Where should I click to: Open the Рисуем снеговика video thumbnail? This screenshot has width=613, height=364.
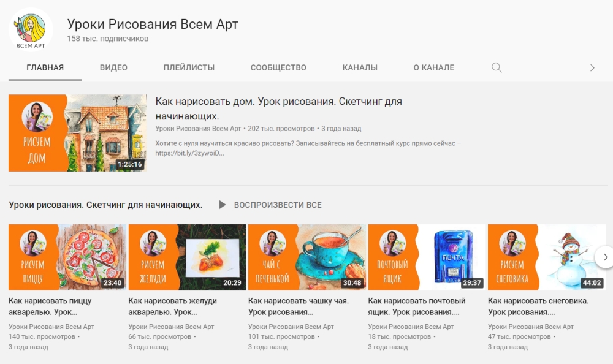click(x=547, y=257)
